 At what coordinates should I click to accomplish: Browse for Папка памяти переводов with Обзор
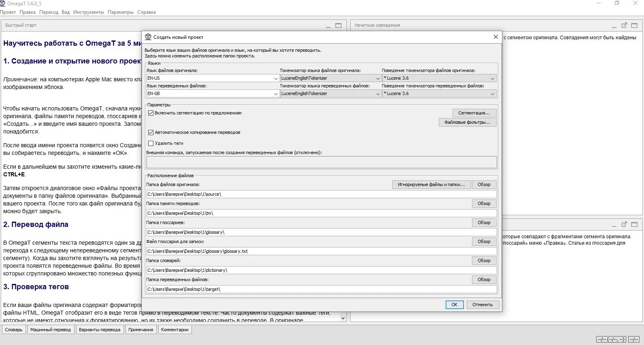(x=484, y=203)
